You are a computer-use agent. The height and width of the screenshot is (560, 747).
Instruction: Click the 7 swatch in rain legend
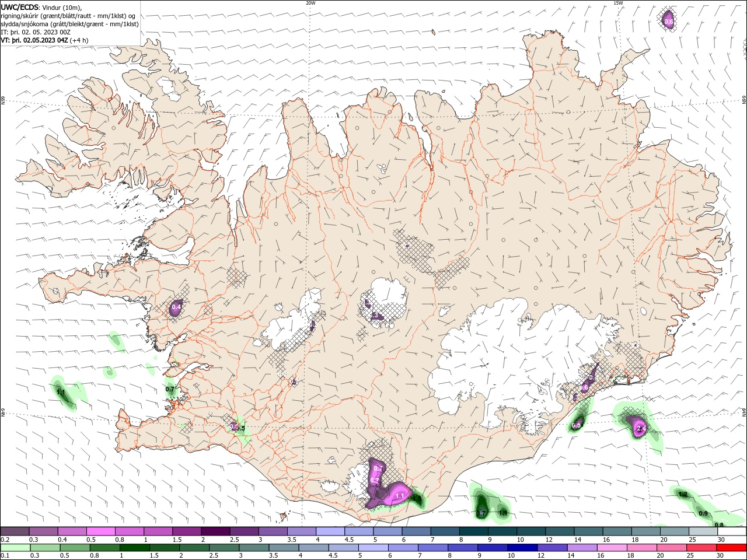[432, 547]
